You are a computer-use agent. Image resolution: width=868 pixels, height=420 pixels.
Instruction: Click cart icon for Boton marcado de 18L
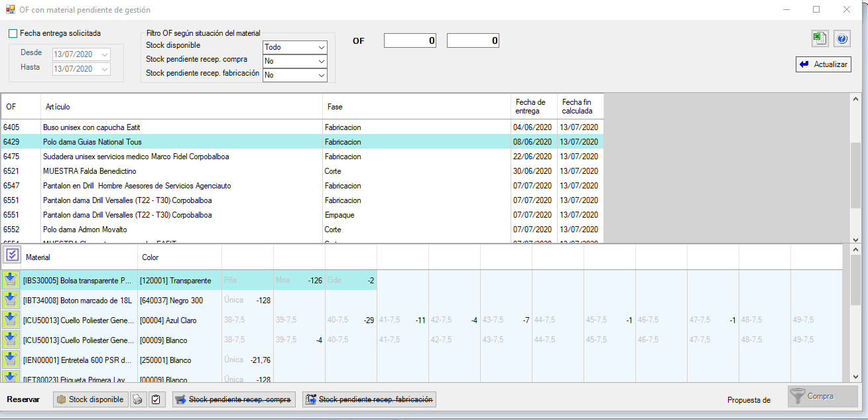tap(11, 301)
